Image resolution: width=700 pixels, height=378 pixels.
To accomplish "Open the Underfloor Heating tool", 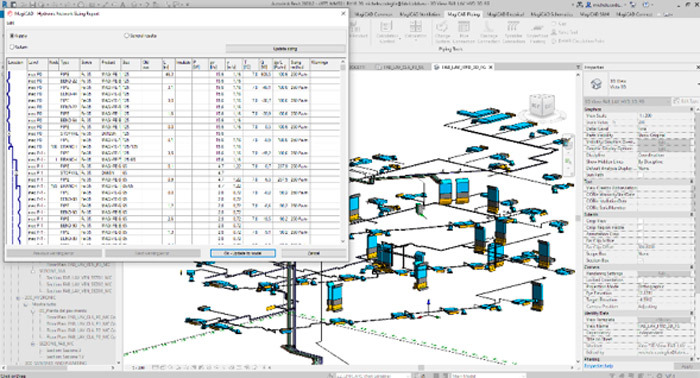I will (537, 31).
